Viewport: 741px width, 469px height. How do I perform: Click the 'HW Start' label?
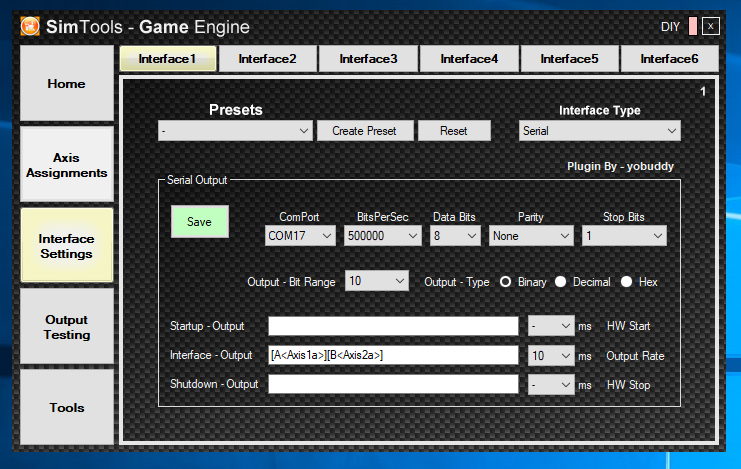click(629, 326)
